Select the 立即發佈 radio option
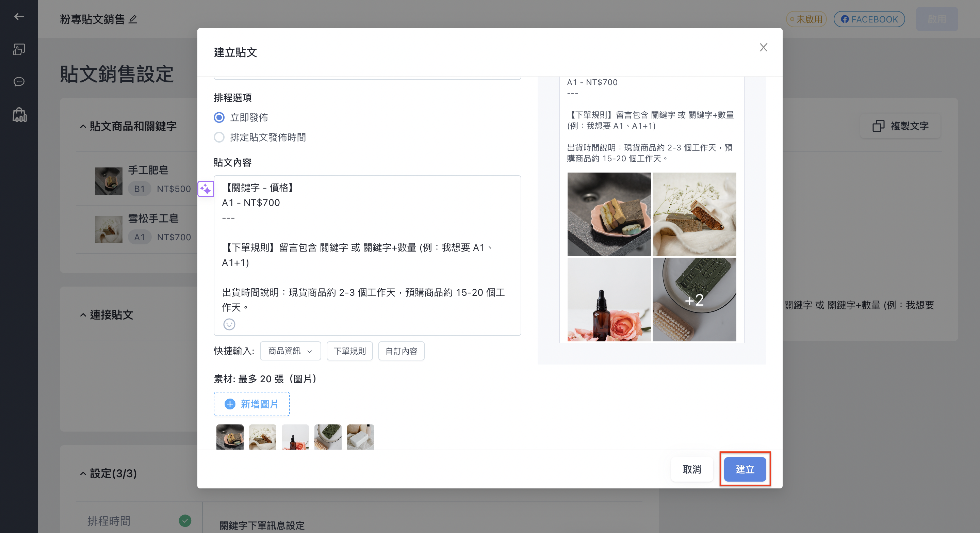 pos(219,117)
